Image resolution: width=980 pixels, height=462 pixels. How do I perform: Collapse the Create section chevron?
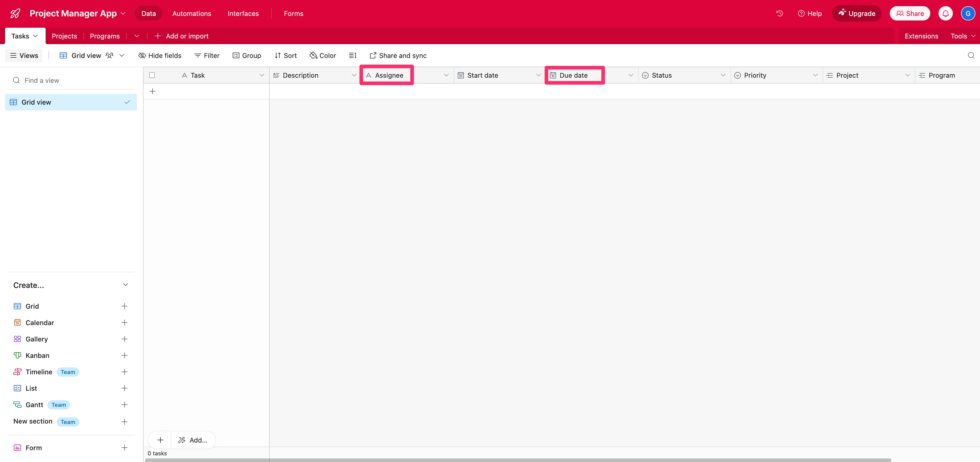point(126,285)
